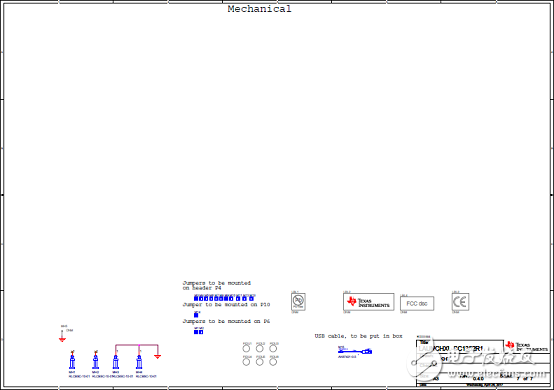
Task: Click the ground symbol right of the standoffs
Action: pyautogui.click(x=158, y=356)
